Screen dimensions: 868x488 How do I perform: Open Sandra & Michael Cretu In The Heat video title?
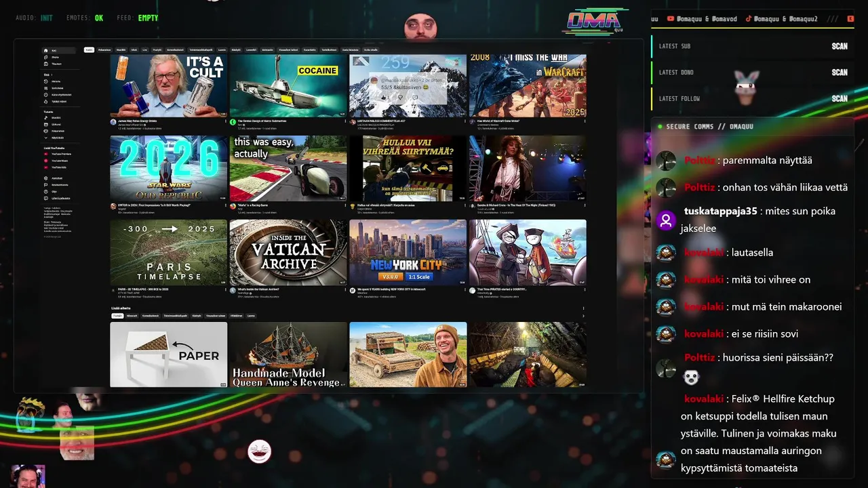point(516,205)
